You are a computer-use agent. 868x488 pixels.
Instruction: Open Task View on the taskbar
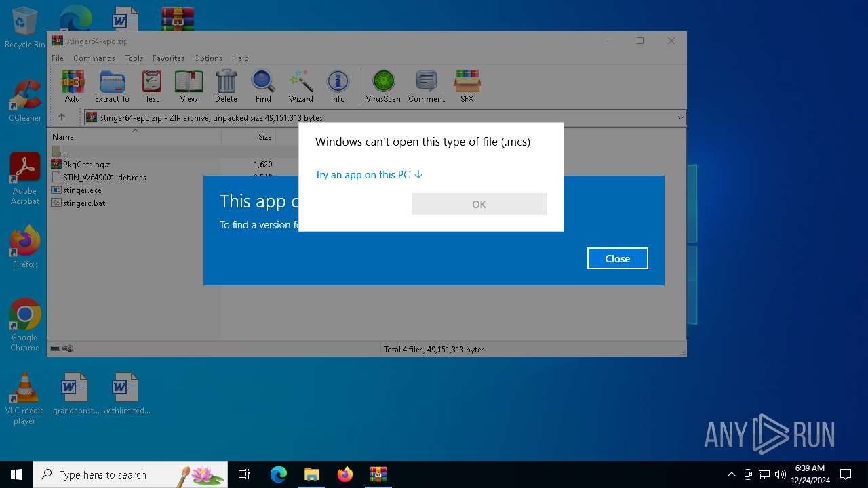click(x=244, y=474)
